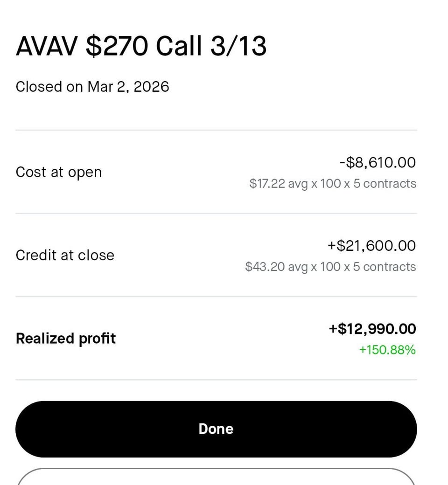Click the -$8,610.00 cost amount
The height and width of the screenshot is (485, 448).
click(377, 162)
